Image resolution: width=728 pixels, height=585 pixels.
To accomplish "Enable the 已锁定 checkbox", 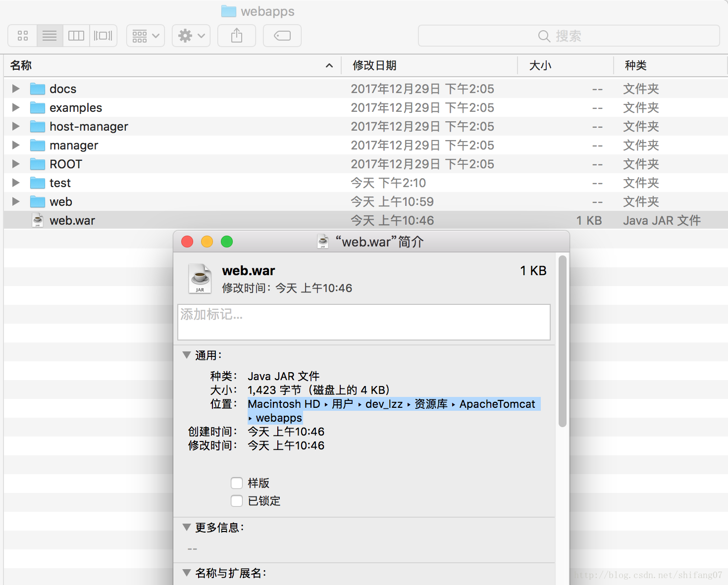I will click(x=237, y=501).
